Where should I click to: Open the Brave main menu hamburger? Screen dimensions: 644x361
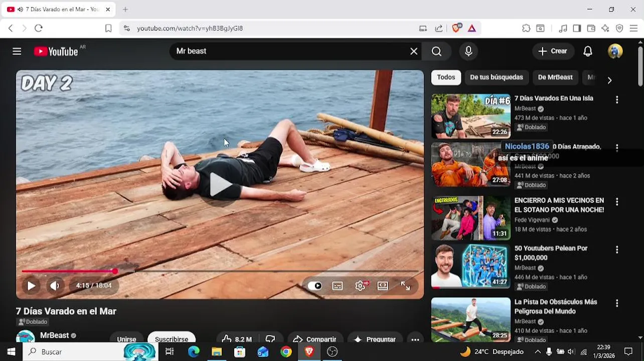coord(633,29)
